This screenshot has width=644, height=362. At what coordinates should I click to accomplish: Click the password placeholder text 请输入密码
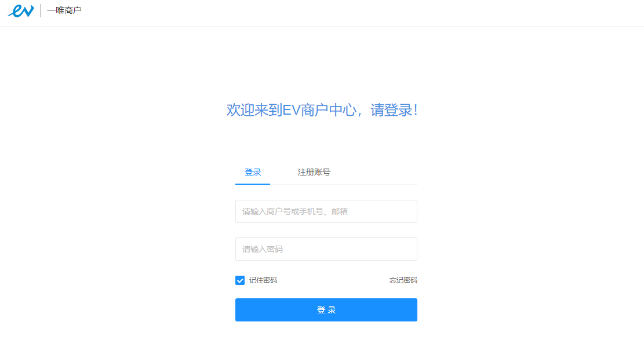click(263, 249)
